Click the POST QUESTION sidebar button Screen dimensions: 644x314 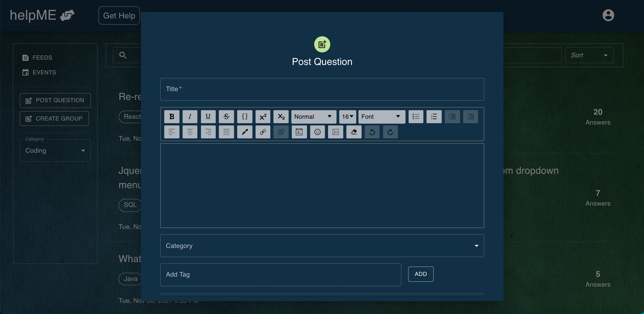click(55, 100)
